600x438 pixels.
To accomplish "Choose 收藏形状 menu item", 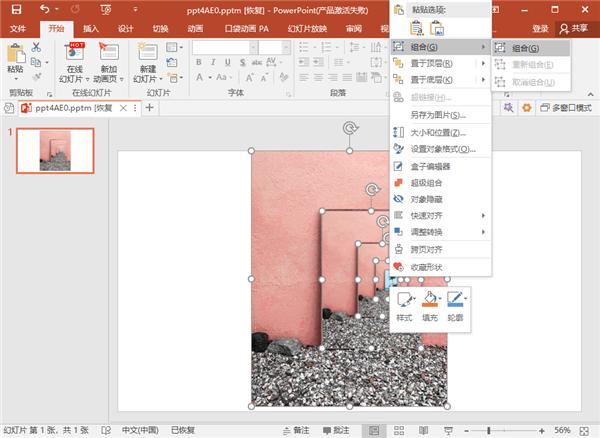I will (440, 267).
